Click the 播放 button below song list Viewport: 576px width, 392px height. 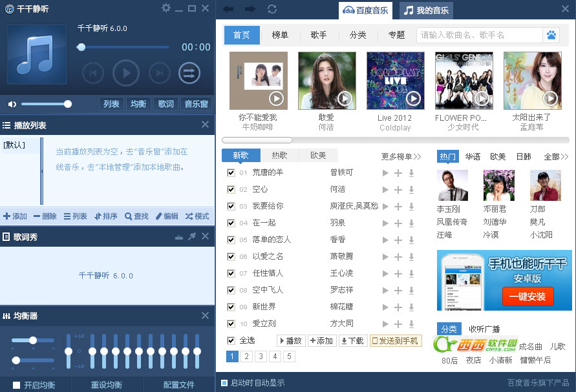290,341
